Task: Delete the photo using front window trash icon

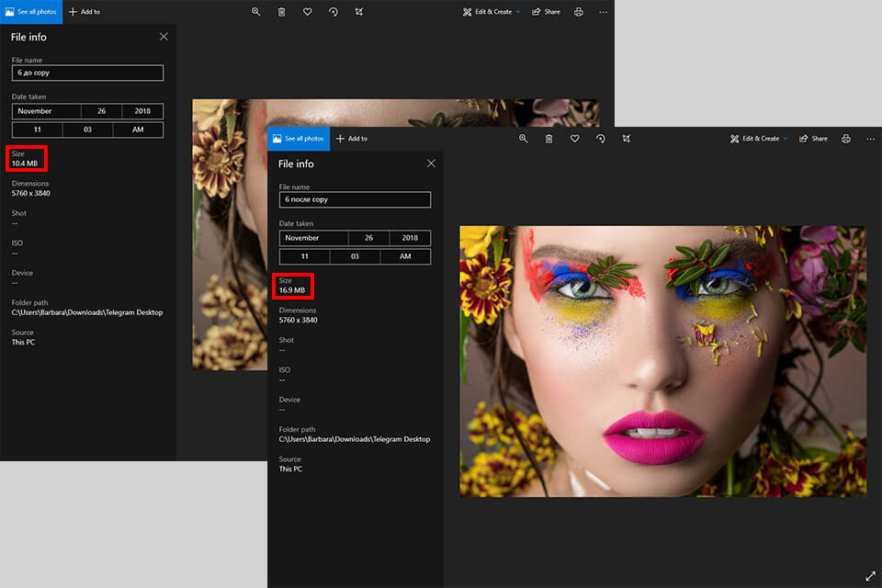Action: 548,139
